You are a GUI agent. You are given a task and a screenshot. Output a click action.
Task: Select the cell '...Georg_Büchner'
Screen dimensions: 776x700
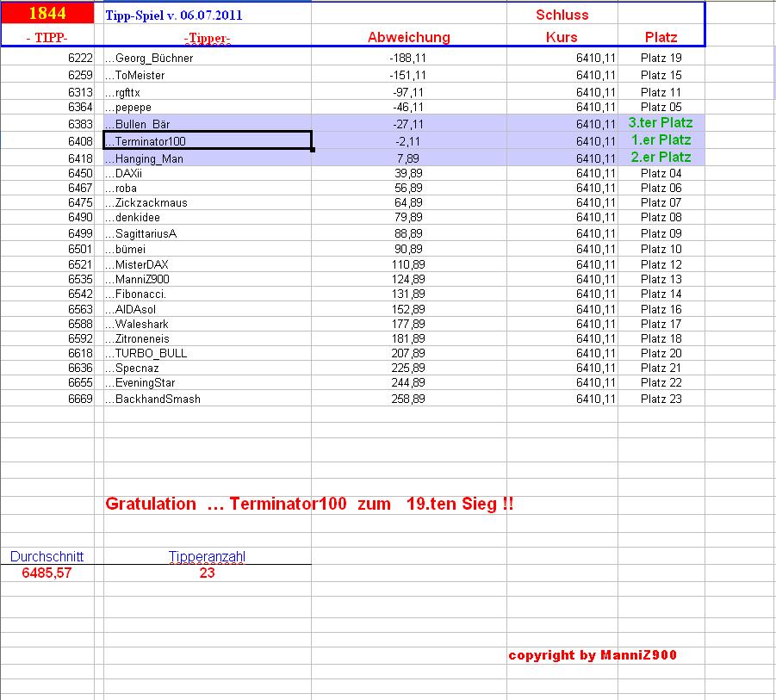coord(208,58)
